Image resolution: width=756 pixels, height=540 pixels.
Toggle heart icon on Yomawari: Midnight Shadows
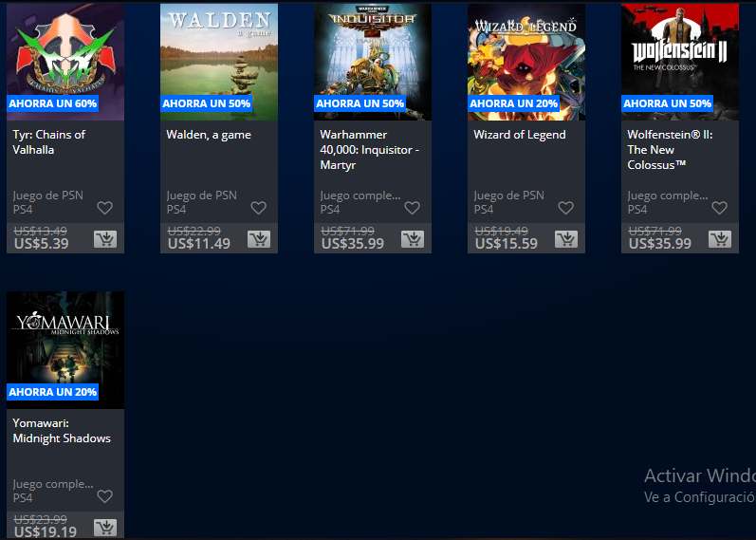coord(105,496)
